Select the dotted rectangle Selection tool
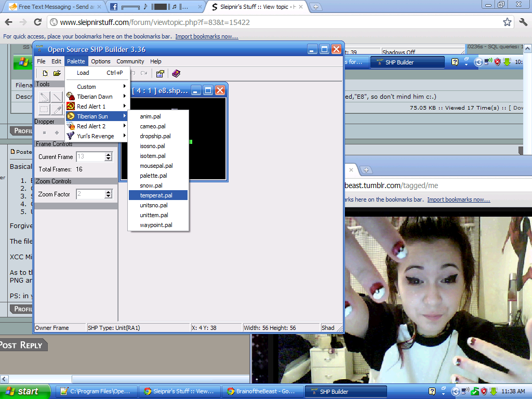 pos(44,110)
